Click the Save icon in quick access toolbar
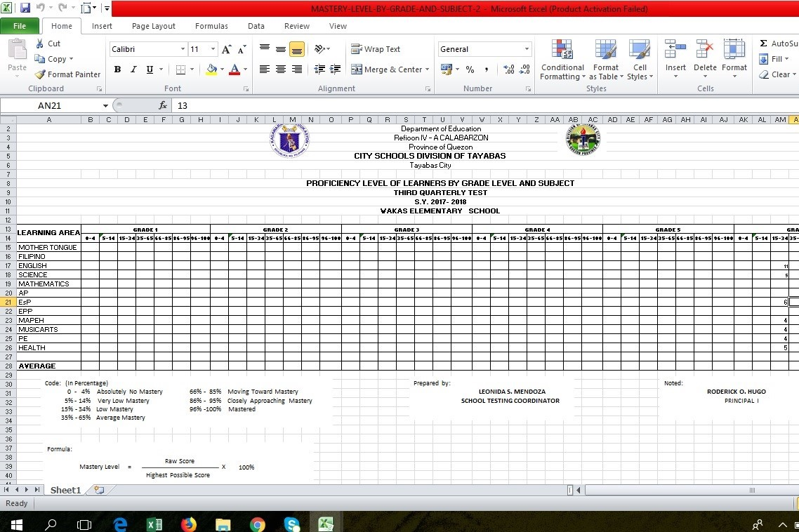The width and height of the screenshot is (799, 532). (x=25, y=8)
